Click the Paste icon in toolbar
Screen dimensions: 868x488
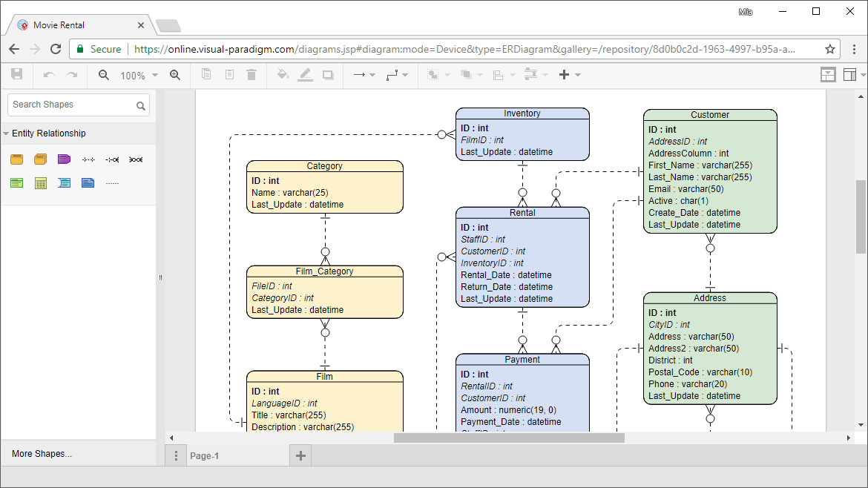(229, 74)
